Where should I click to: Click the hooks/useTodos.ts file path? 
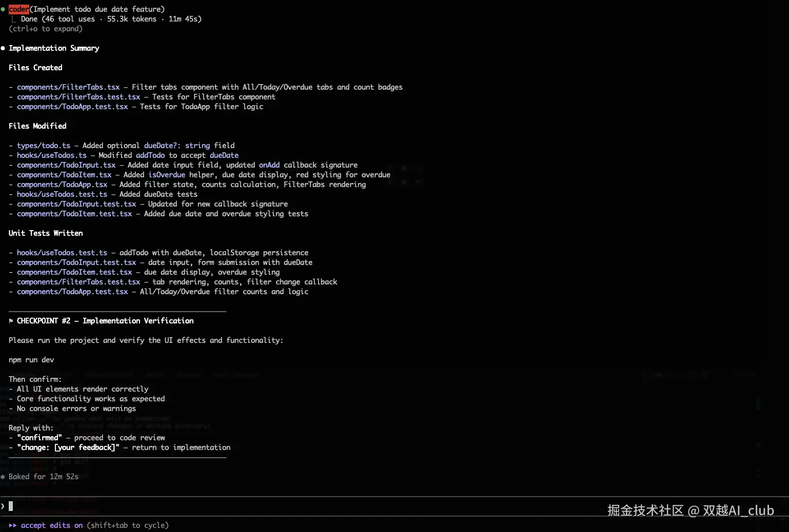point(52,155)
